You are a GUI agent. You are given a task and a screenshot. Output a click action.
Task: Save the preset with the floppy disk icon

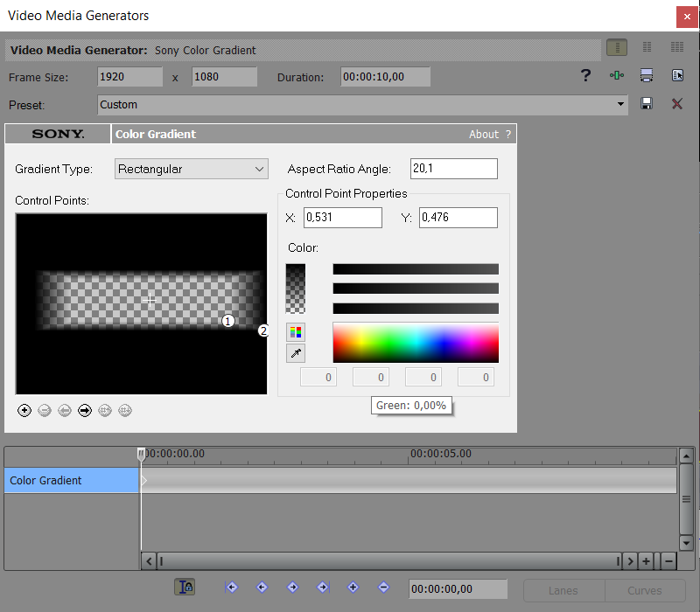coord(647,104)
